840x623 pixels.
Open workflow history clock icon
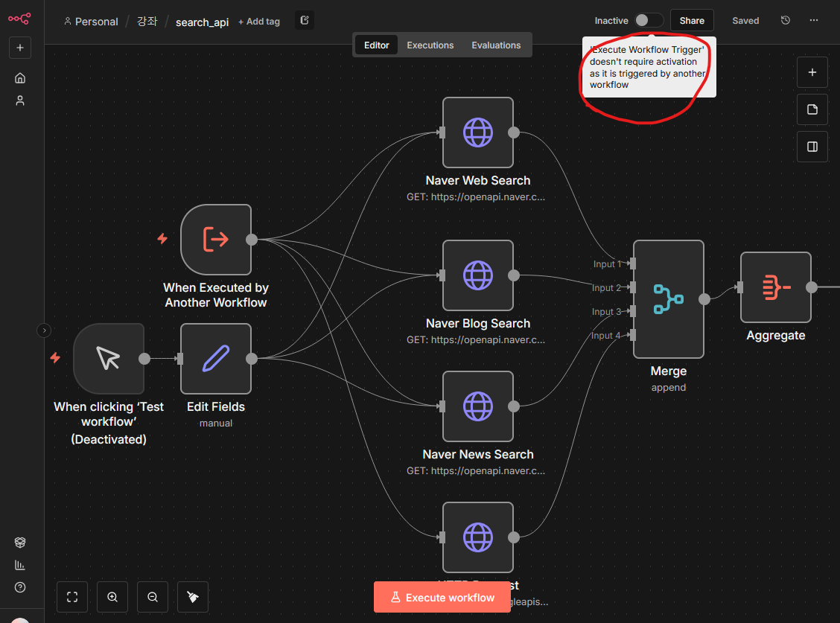(x=786, y=20)
